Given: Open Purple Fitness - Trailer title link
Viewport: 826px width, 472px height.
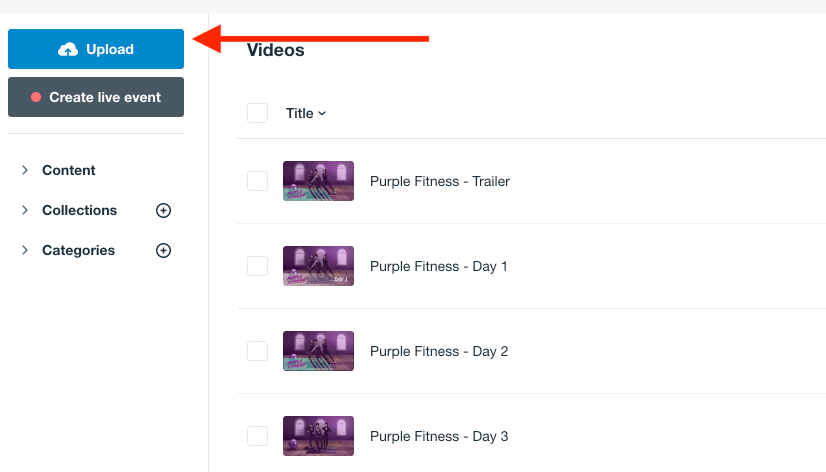Looking at the screenshot, I should click(440, 181).
